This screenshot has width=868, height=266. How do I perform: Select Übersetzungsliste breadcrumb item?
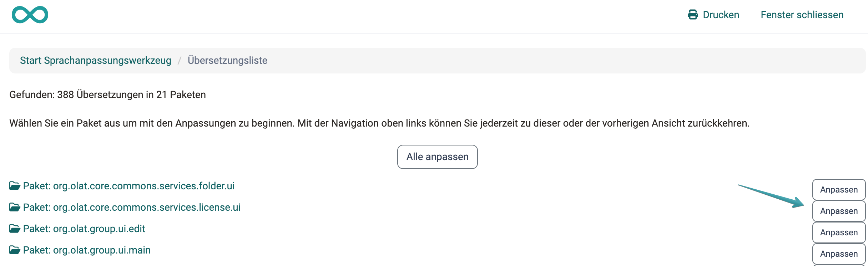[x=227, y=60]
